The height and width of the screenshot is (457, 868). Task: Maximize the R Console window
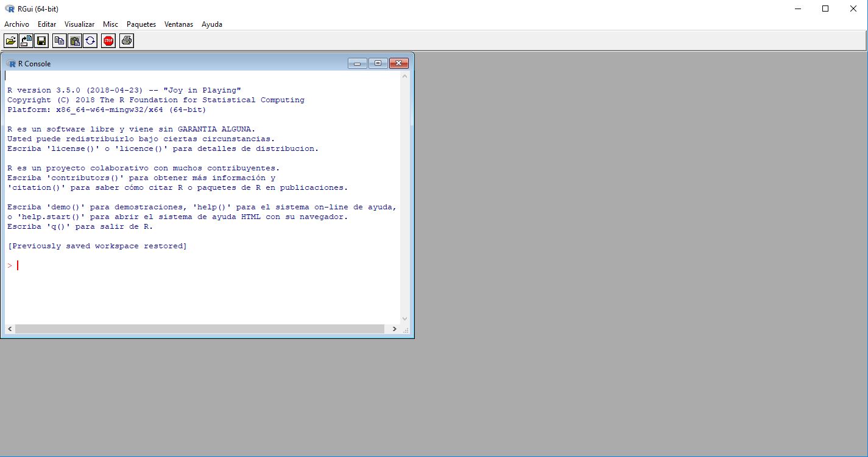click(x=378, y=63)
